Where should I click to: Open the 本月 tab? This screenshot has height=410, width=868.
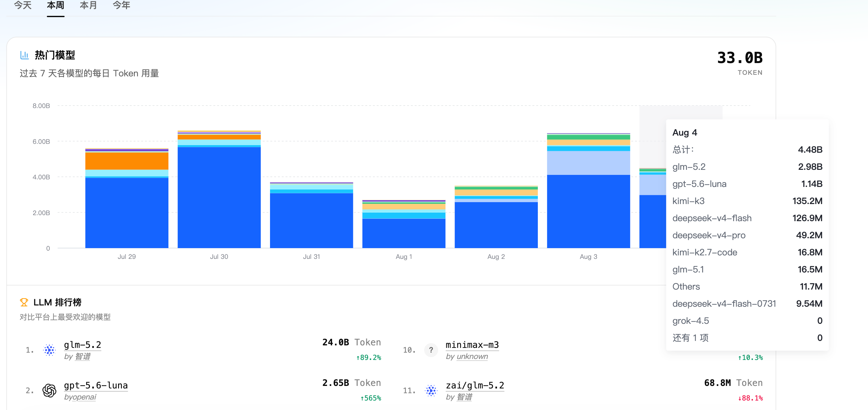[x=88, y=5]
